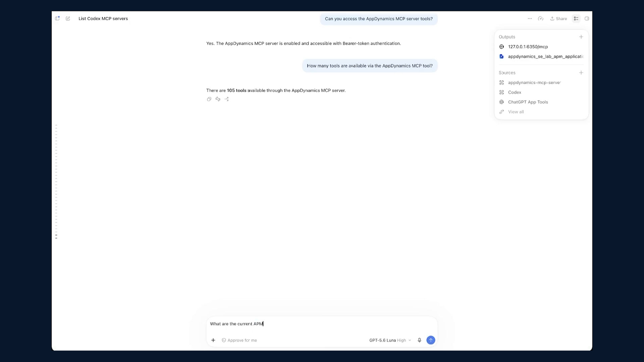
Task: Click the attachment plus icon in composer
Action: [x=213, y=340]
